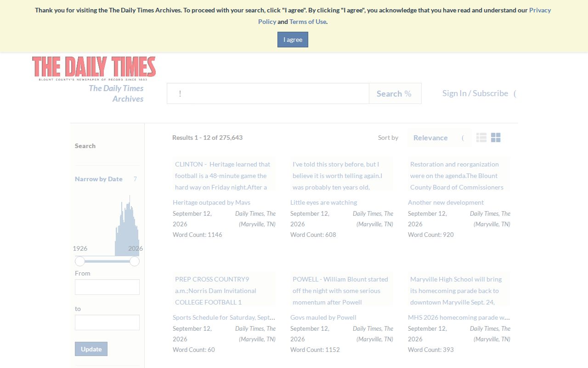The image size is (588, 368).
Task: Open article "Little eyes are watching"
Action: click(323, 202)
